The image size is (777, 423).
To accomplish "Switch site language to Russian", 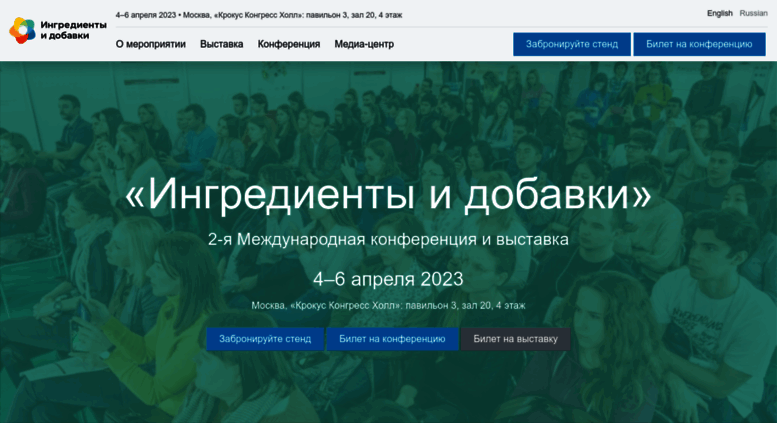I will pyautogui.click(x=753, y=13).
